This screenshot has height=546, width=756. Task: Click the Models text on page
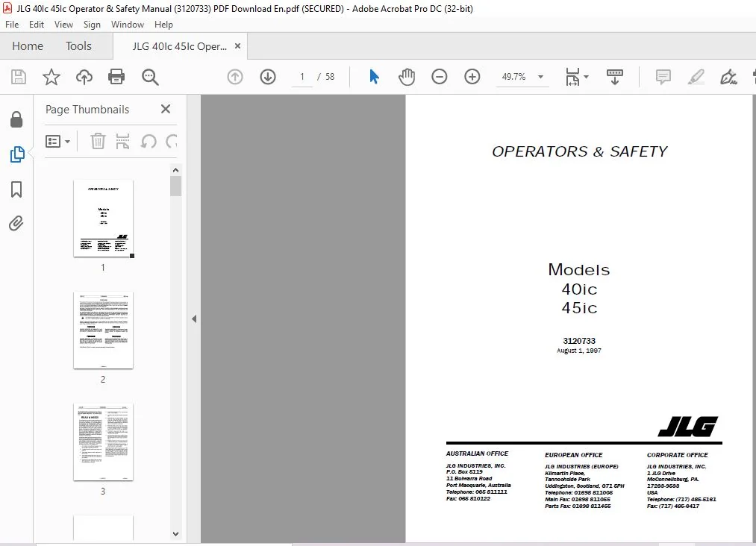(579, 270)
